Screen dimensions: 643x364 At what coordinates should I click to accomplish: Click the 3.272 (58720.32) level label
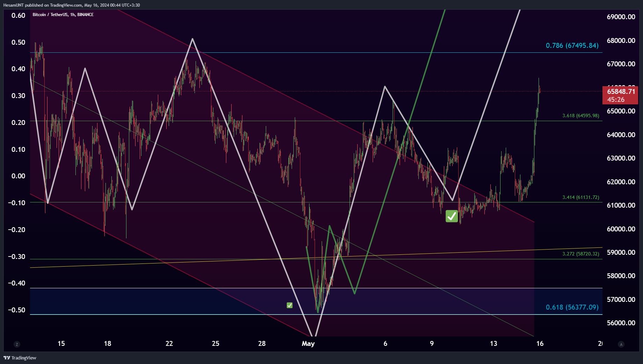point(580,254)
